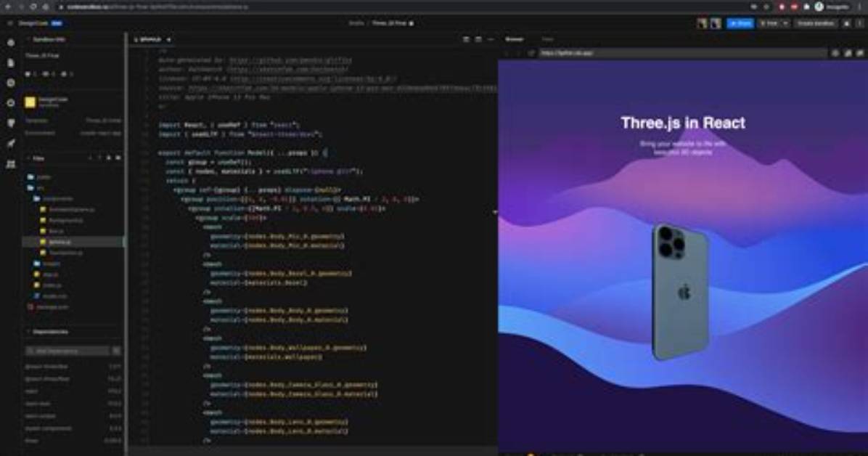Open the Deployment rocket icon
Screen dimensions: 868x456
click(10, 144)
